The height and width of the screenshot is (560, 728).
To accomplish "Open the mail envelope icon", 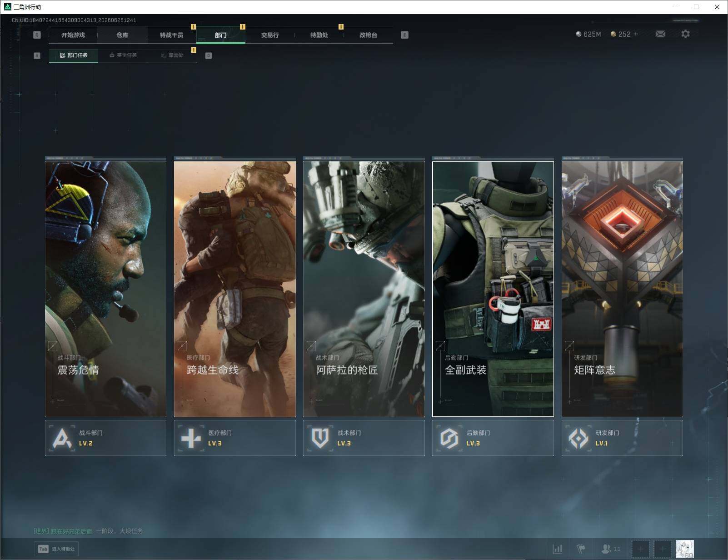I will click(660, 34).
